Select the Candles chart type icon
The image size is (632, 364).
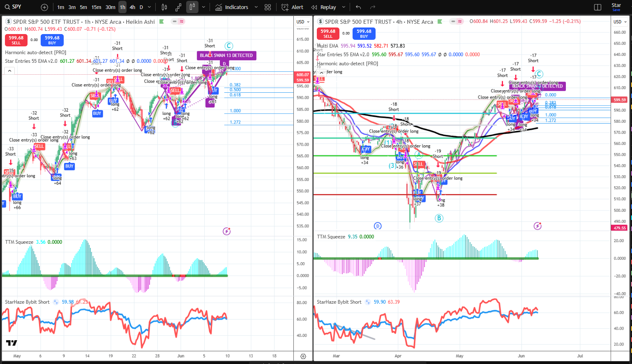164,7
